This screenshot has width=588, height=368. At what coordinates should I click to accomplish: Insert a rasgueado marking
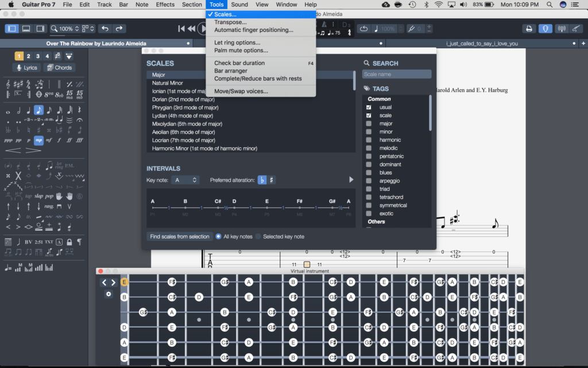click(x=49, y=206)
